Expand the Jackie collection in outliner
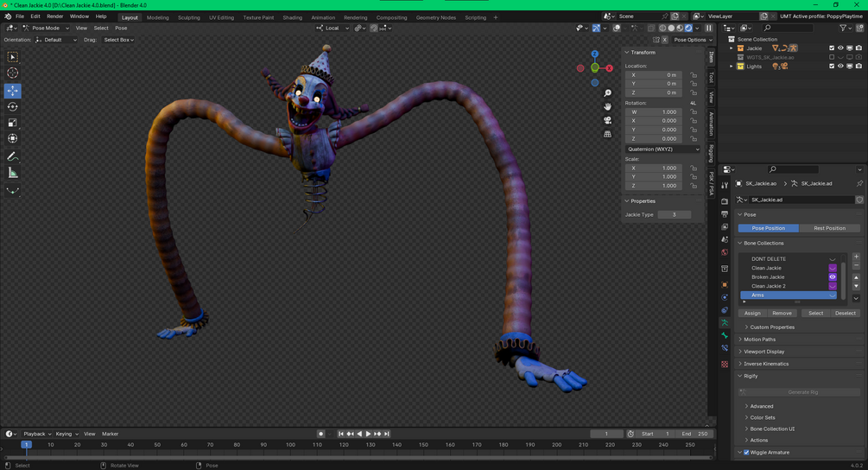The height and width of the screenshot is (470, 868). (732, 48)
